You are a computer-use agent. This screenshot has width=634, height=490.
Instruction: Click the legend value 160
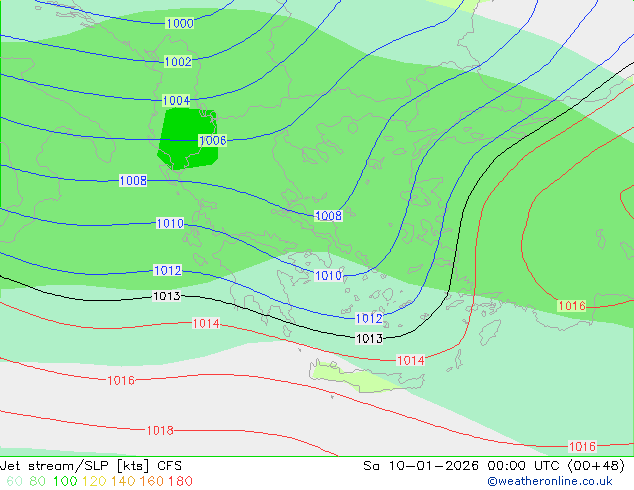(152, 482)
